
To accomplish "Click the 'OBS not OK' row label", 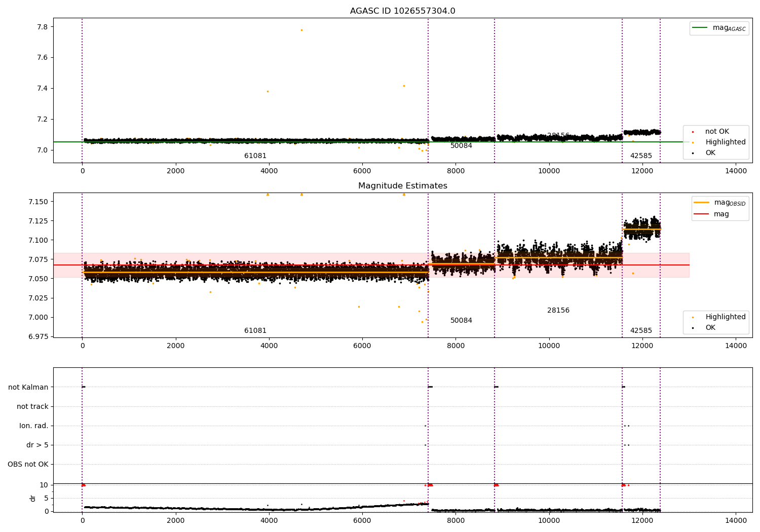I will coord(28,465).
